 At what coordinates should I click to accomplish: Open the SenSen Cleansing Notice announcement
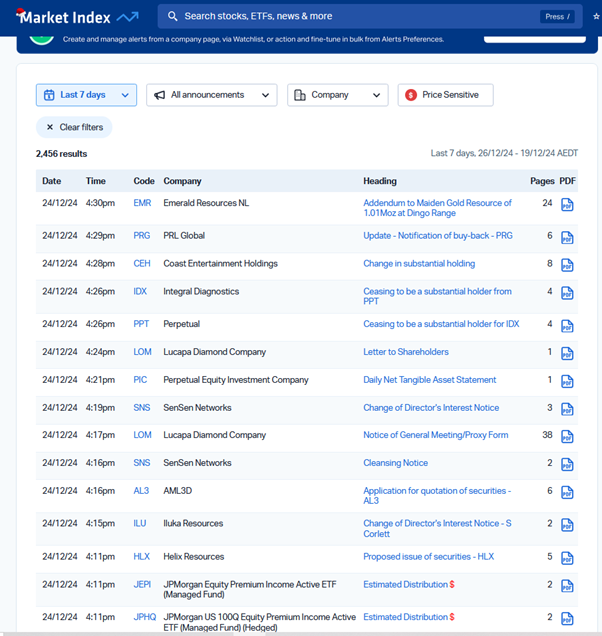[x=395, y=463]
